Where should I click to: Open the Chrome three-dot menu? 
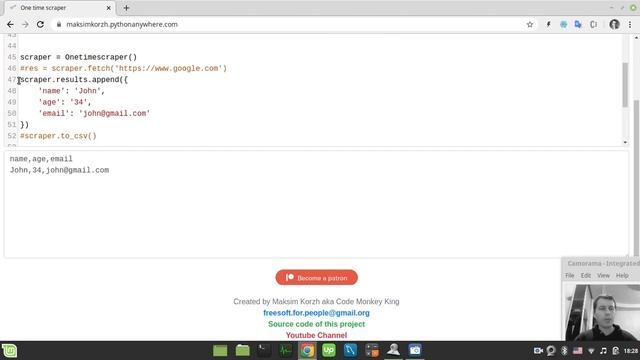pos(630,24)
